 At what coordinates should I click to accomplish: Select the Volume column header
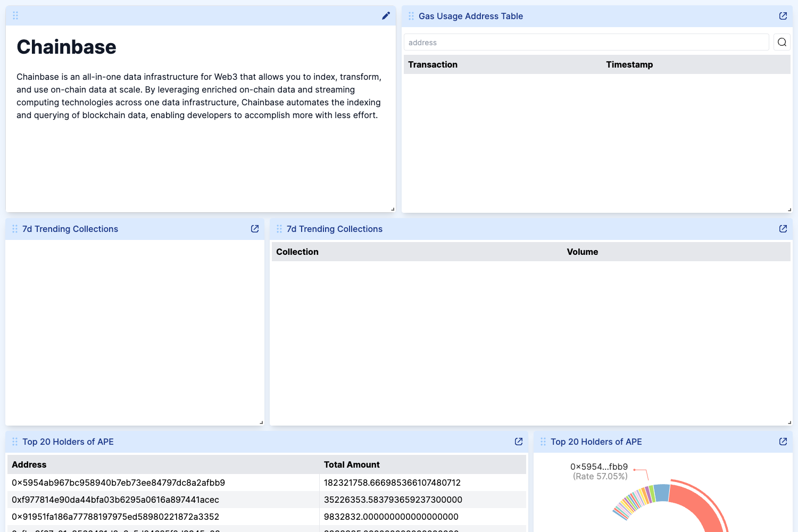pyautogui.click(x=582, y=252)
